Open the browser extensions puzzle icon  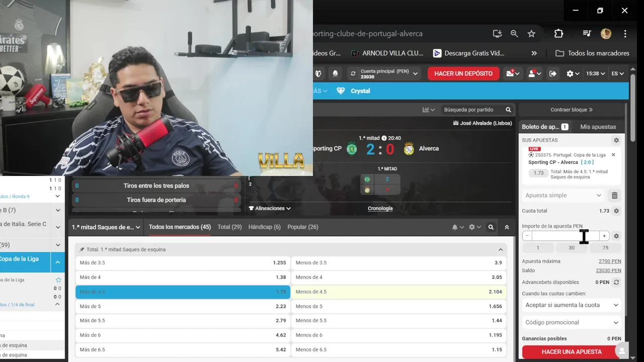point(558,34)
